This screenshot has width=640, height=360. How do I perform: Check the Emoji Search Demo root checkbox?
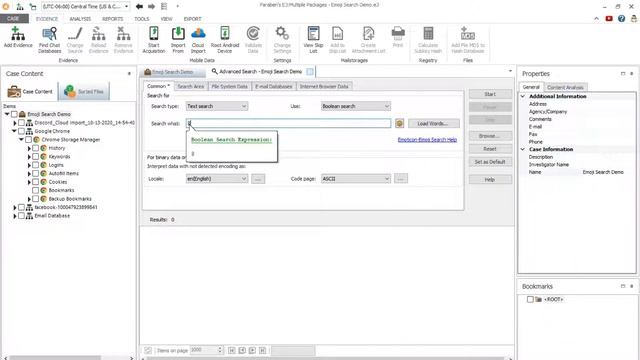pyautogui.click(x=14, y=114)
